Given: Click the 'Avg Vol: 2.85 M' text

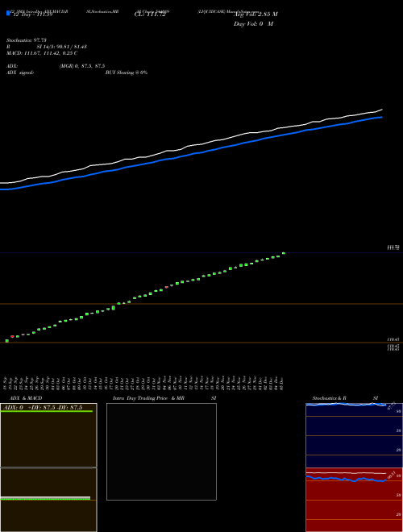Looking at the screenshot, I should tap(256, 15).
